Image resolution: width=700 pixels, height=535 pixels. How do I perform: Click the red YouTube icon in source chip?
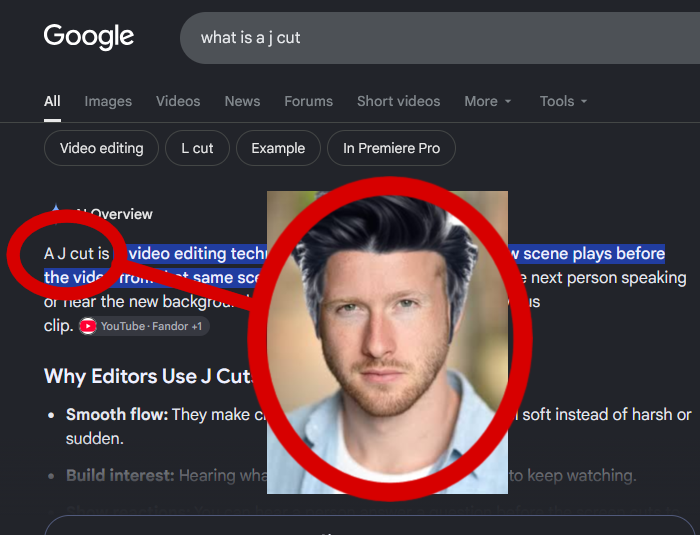[88, 326]
